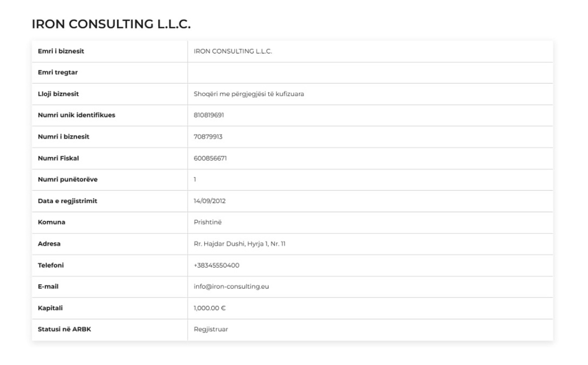588x365 pixels.
Task: Click the Numri i biznesit value 70879913
Action: tap(208, 137)
